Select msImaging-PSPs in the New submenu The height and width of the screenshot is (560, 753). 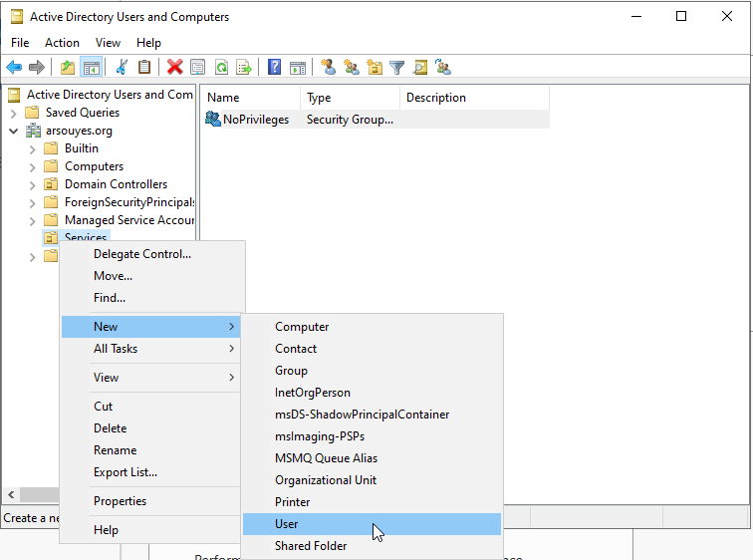372,436
